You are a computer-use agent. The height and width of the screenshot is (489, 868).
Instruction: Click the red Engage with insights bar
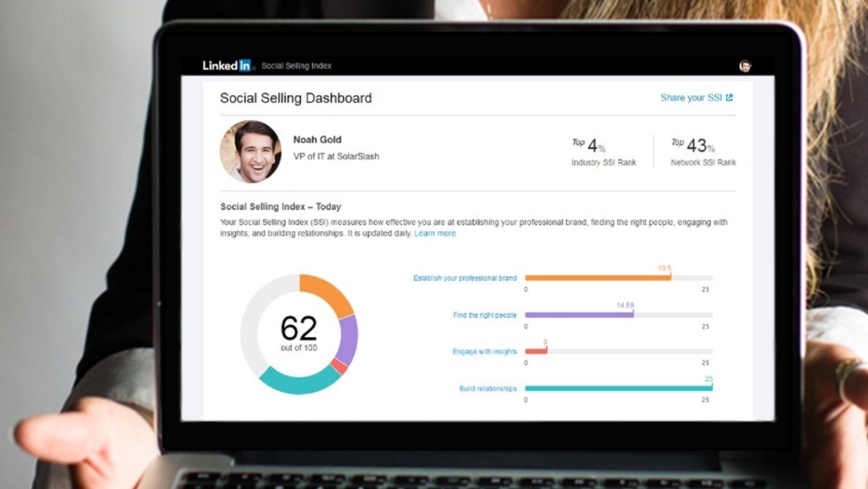pyautogui.click(x=535, y=351)
